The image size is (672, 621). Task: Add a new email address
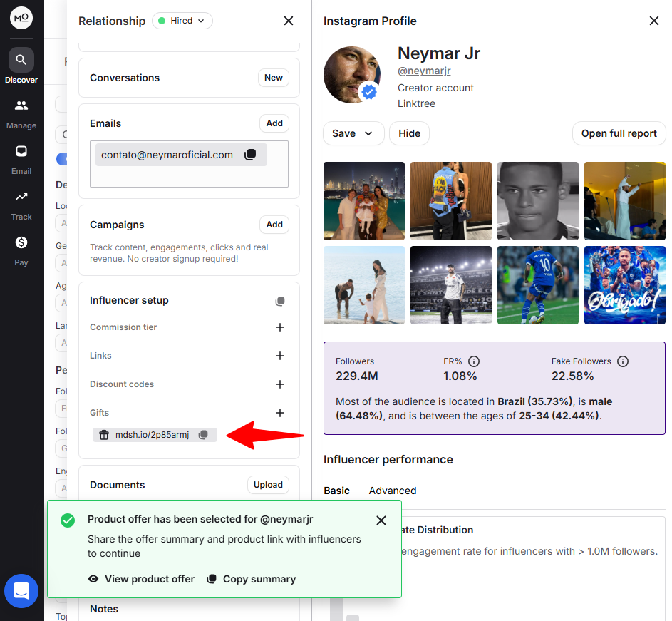pos(274,123)
